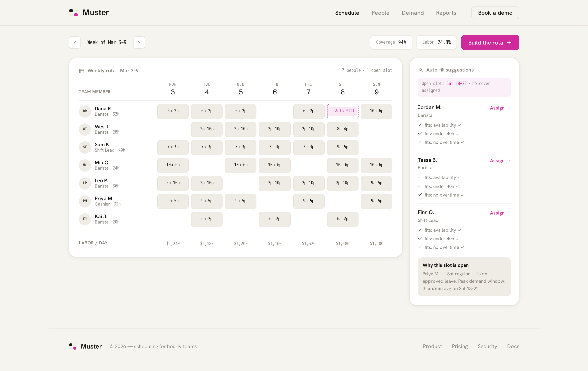The height and width of the screenshot is (371, 588).
Task: Click the TEAM MEMBER column header
Action: [x=95, y=92]
